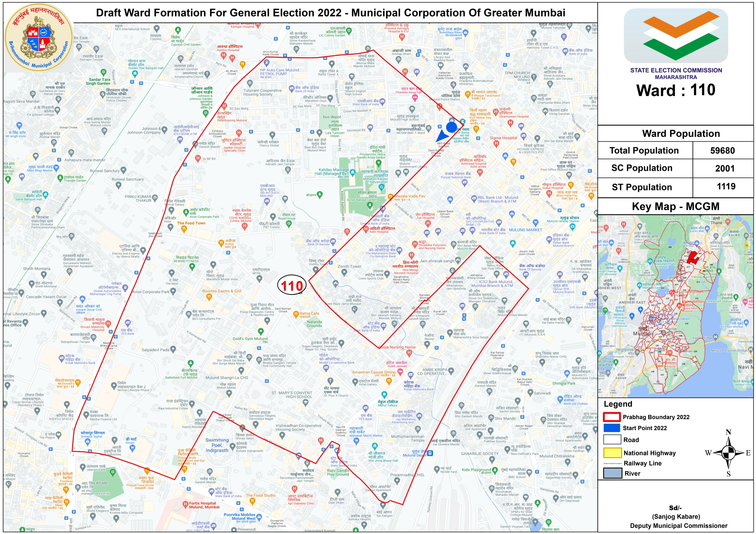This screenshot has height=534, width=756.
Task: Click the Masala Vada Pav food pin
Action: 390,197
